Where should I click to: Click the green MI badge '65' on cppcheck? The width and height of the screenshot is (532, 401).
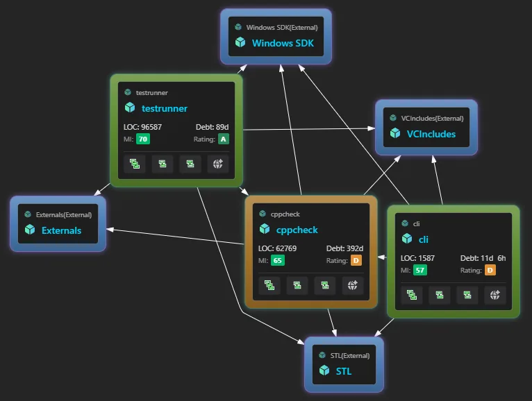[x=278, y=260]
